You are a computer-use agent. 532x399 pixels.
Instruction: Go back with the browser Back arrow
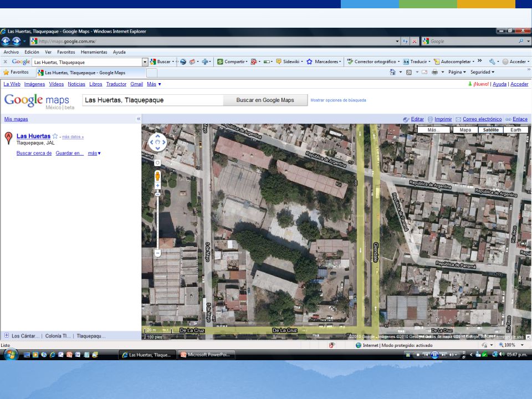coord(6,42)
